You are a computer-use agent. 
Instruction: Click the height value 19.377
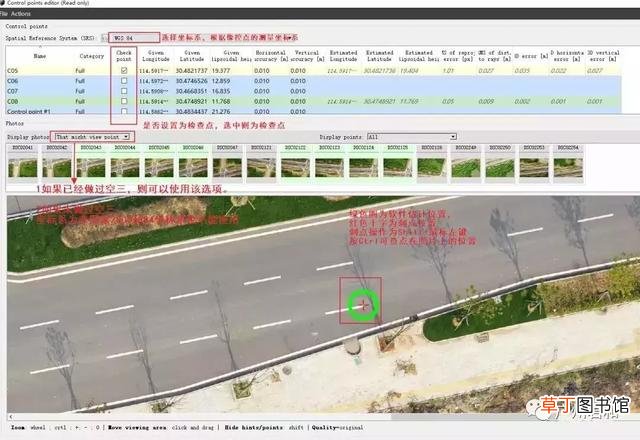[221, 71]
